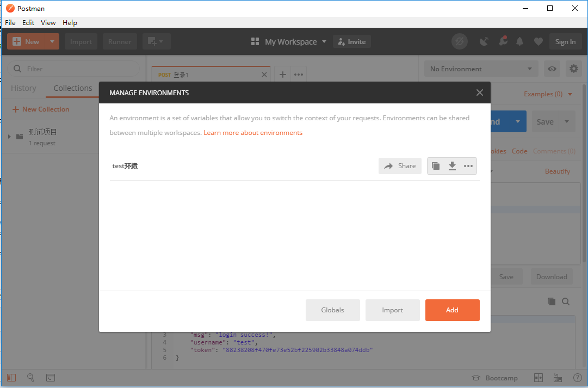This screenshot has width=588, height=388.
Task: Click the New button in toolbar
Action: click(26, 42)
